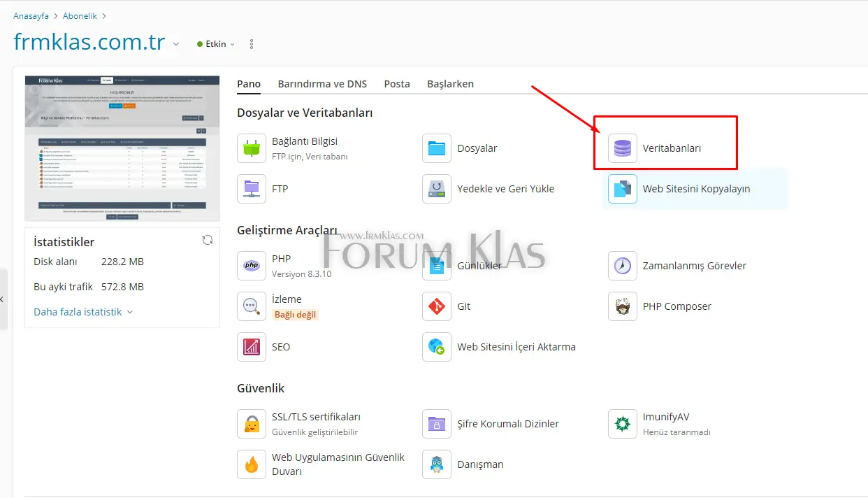Switch to Barındırma ve DNS tab

click(x=322, y=84)
